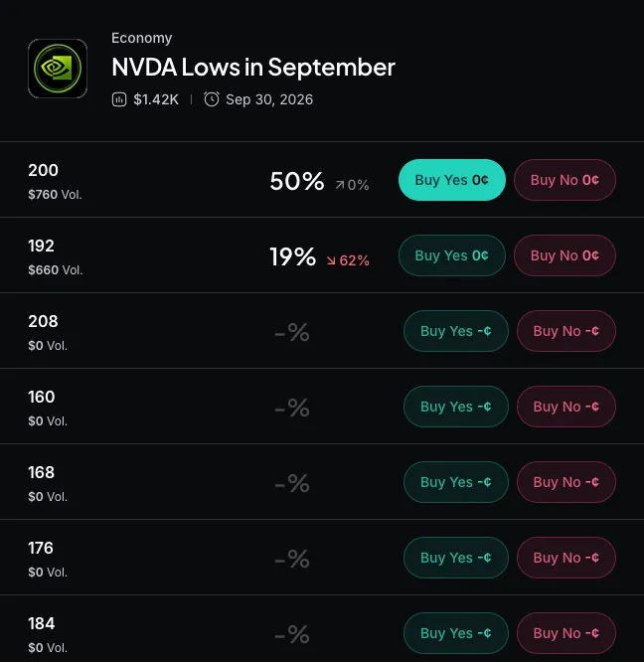Image resolution: width=644 pixels, height=662 pixels.
Task: Open the NVDA Lows in September title
Action: point(253,68)
